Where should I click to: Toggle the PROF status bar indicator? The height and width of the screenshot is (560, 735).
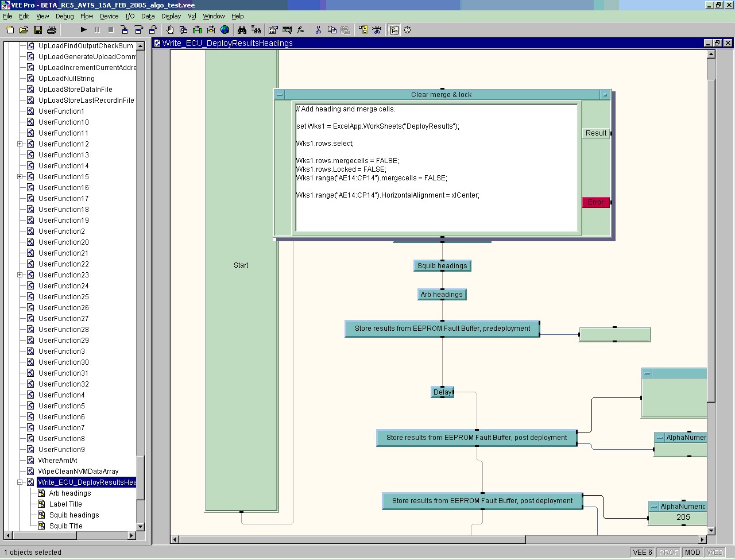click(x=668, y=553)
